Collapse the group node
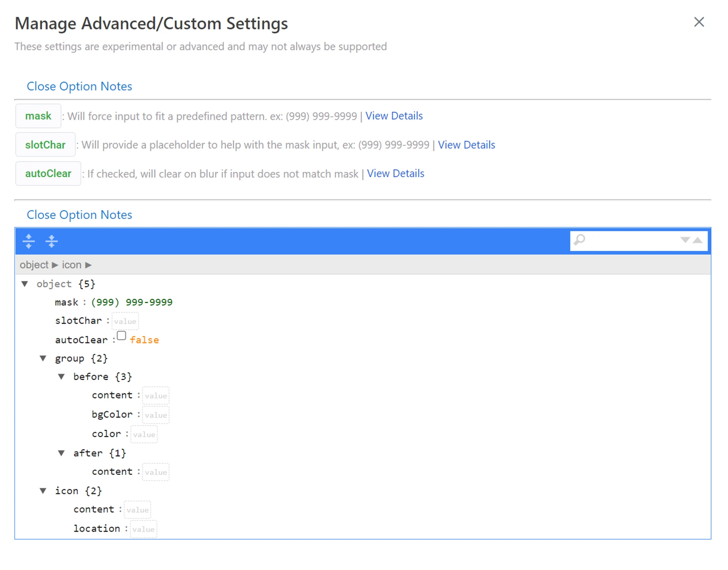728x570 pixels. tap(43, 358)
